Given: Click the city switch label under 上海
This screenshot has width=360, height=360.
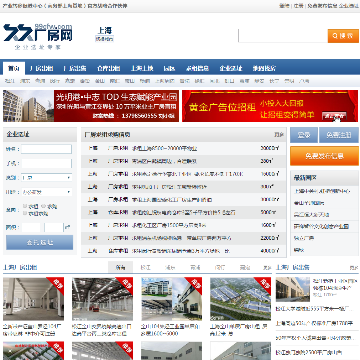Looking at the screenshot, I should [x=104, y=39].
